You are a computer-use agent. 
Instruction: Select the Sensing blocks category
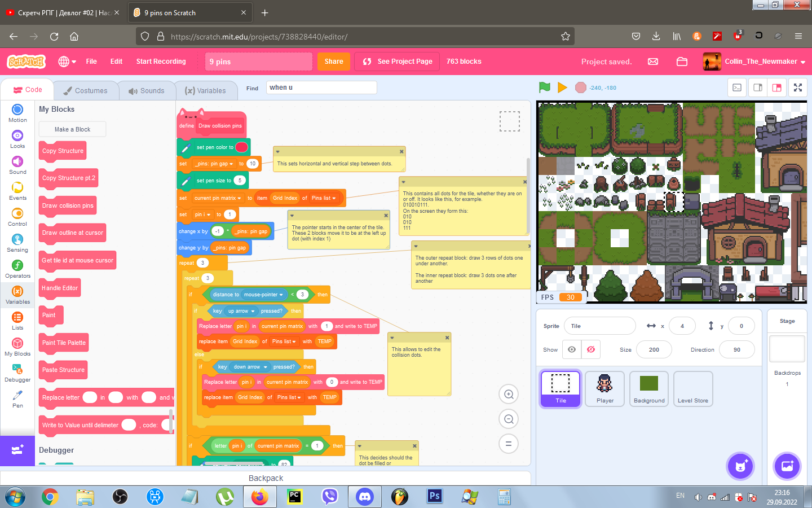coord(17,243)
